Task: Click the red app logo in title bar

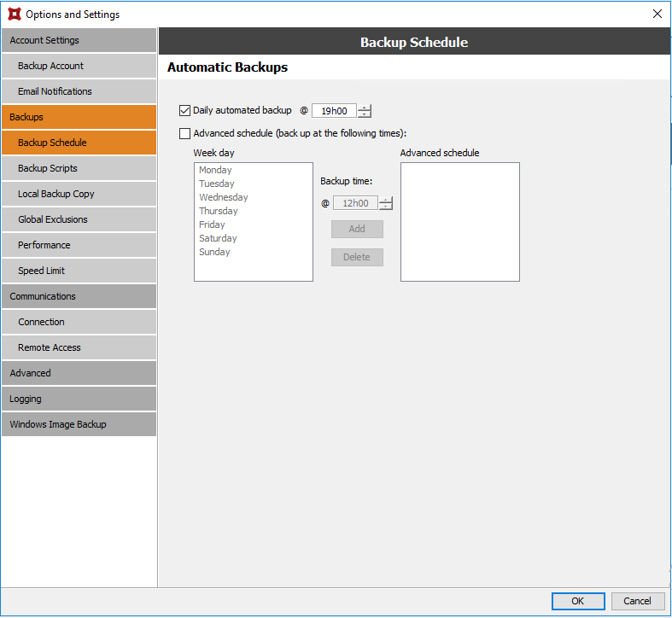Action: tap(15, 15)
